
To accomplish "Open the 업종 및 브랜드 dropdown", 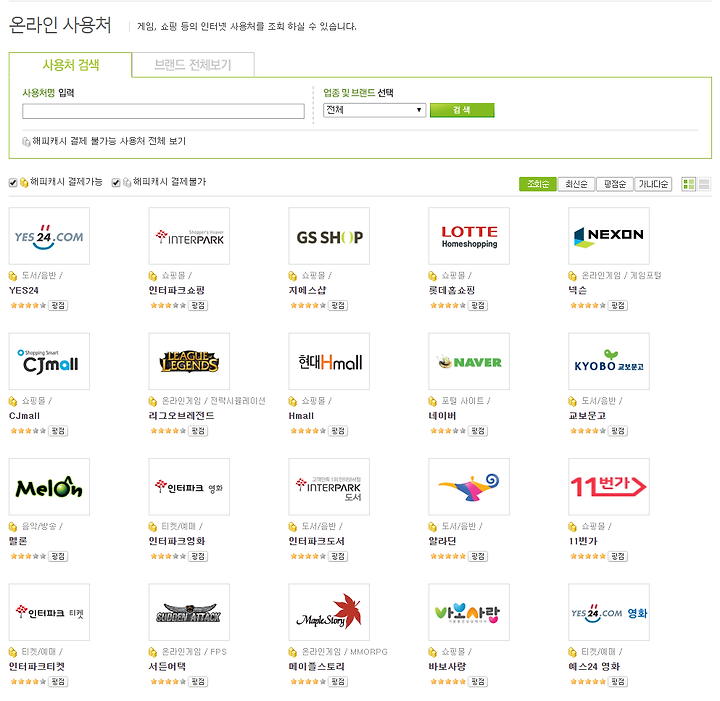I will coord(374,110).
